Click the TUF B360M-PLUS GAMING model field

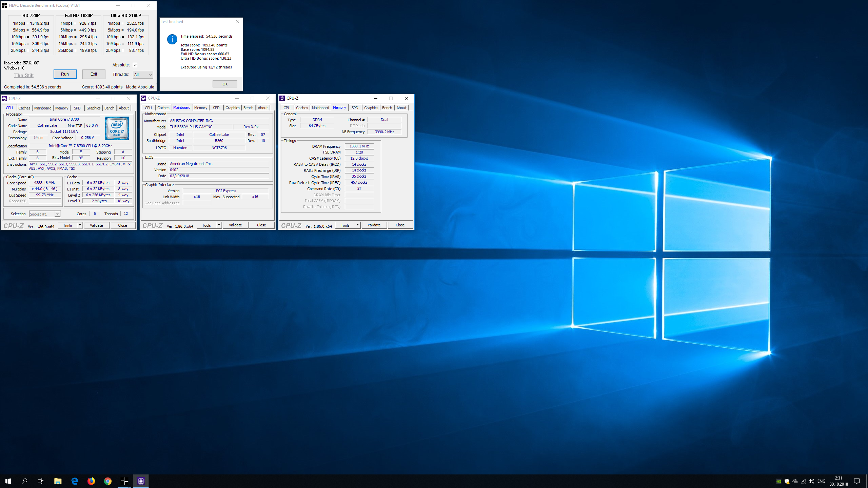pos(201,127)
